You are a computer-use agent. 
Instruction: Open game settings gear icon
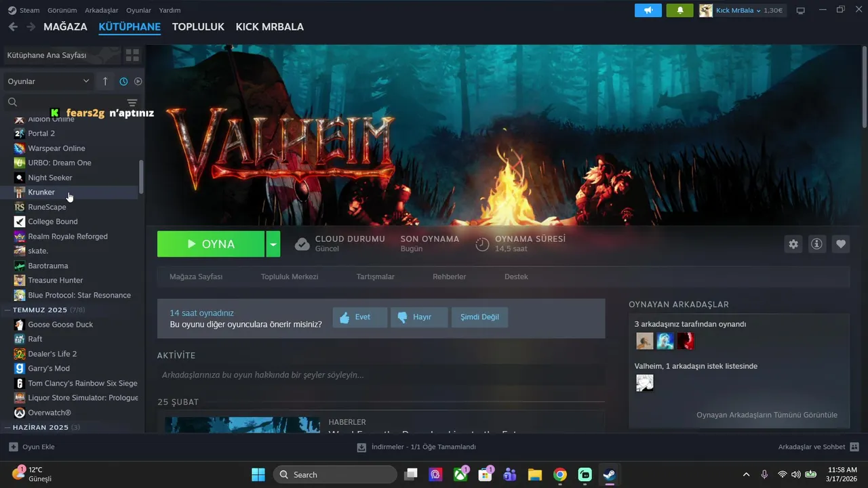(x=793, y=244)
